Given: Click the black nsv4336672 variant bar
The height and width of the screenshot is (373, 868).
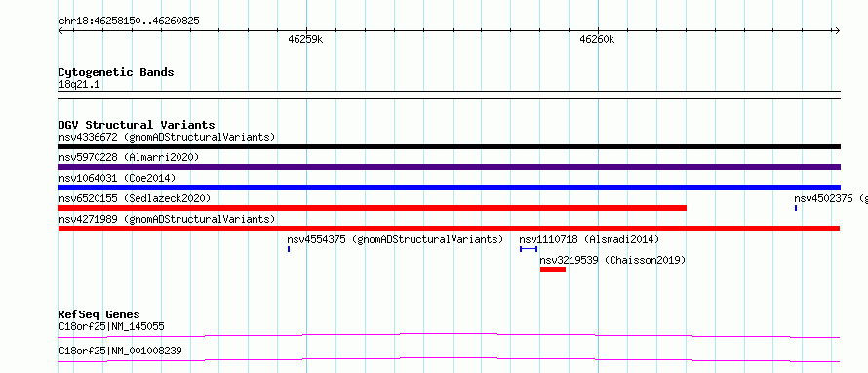Looking at the screenshot, I should point(449,146).
